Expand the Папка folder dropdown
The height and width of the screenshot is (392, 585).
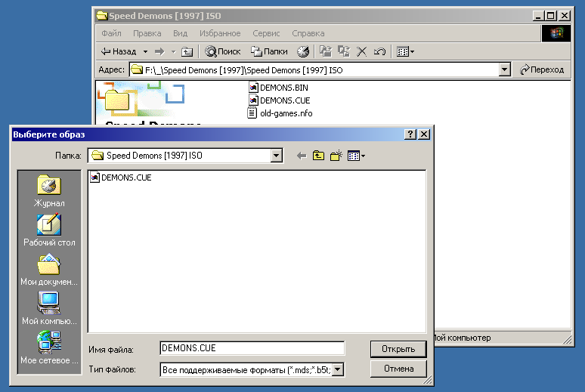(x=277, y=156)
